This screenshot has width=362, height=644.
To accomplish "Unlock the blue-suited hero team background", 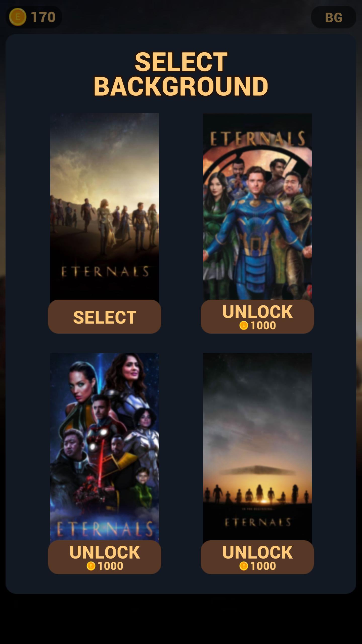I will (x=257, y=316).
